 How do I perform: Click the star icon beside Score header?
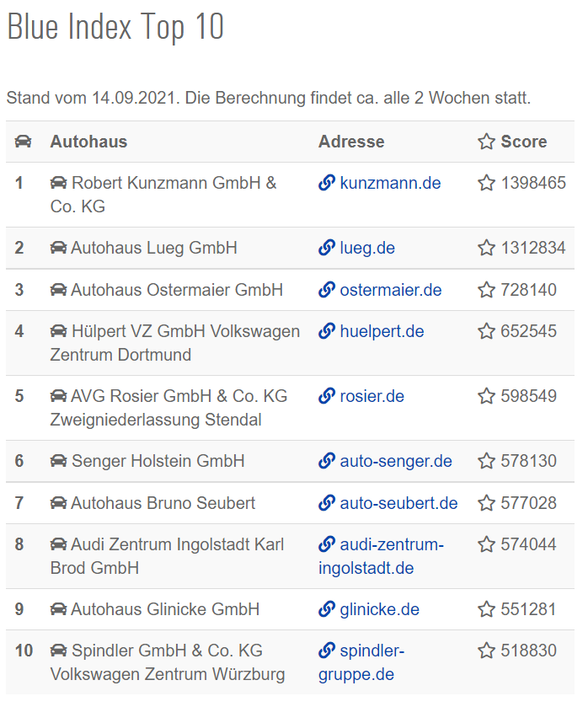pyautogui.click(x=487, y=142)
